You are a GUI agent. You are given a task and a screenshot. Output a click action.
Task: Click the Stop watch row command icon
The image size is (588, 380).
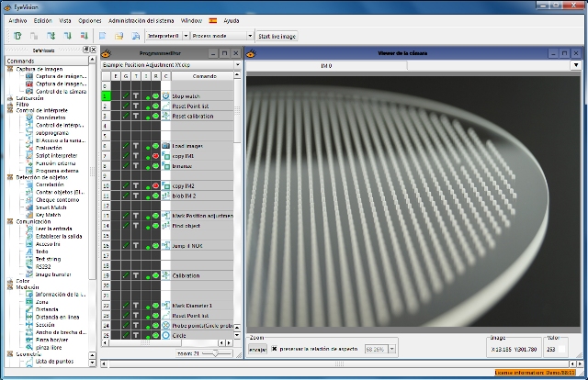point(165,96)
